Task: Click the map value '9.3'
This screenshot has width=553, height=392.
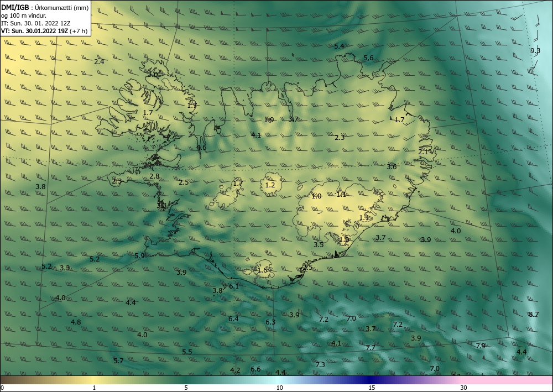Action: 535,51
